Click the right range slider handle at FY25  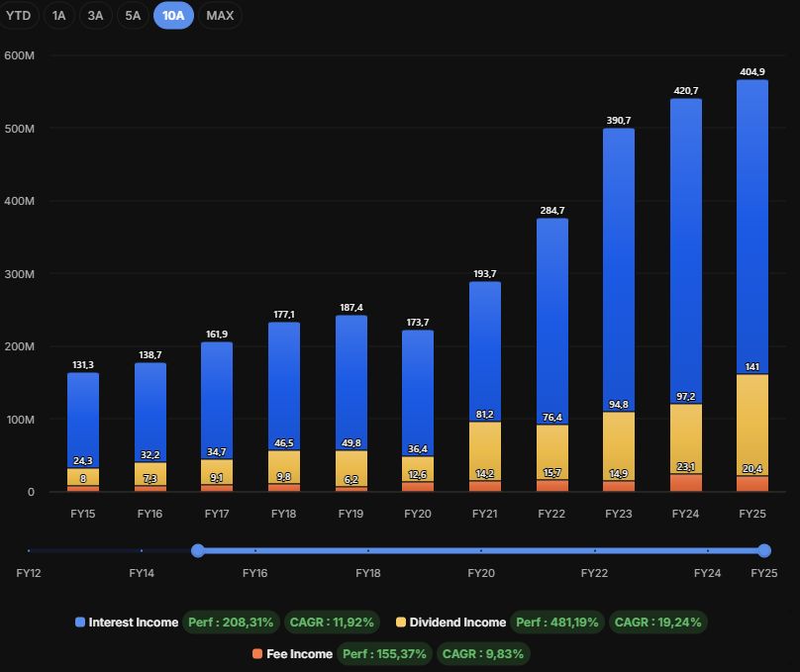[764, 550]
